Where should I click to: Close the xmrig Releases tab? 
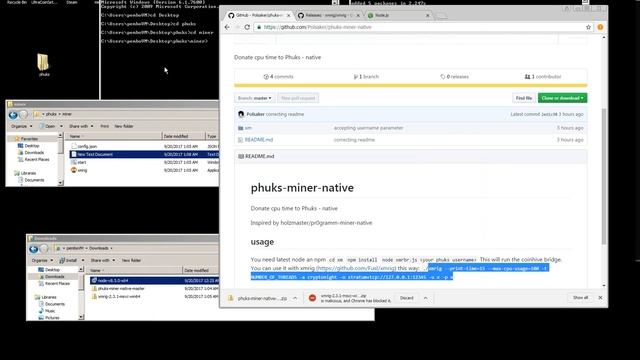pyautogui.click(x=358, y=16)
